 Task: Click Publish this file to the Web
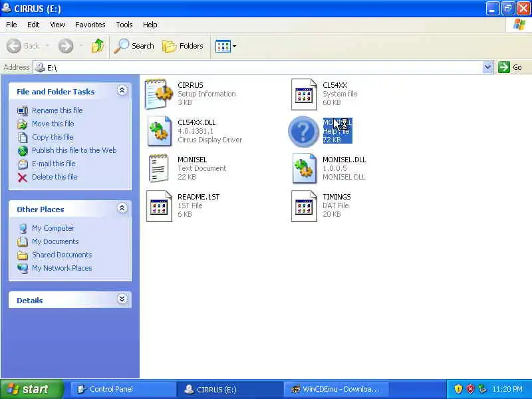pyautogui.click(x=74, y=150)
